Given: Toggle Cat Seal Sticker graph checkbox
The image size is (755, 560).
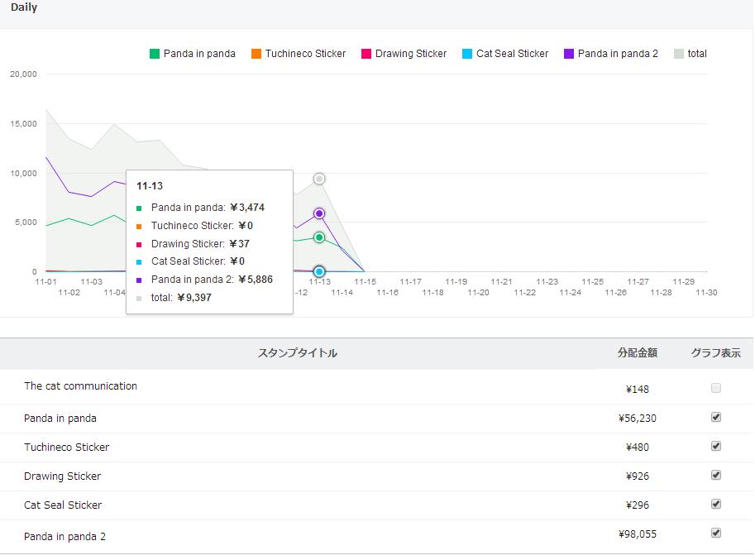Looking at the screenshot, I should pyautogui.click(x=716, y=504).
